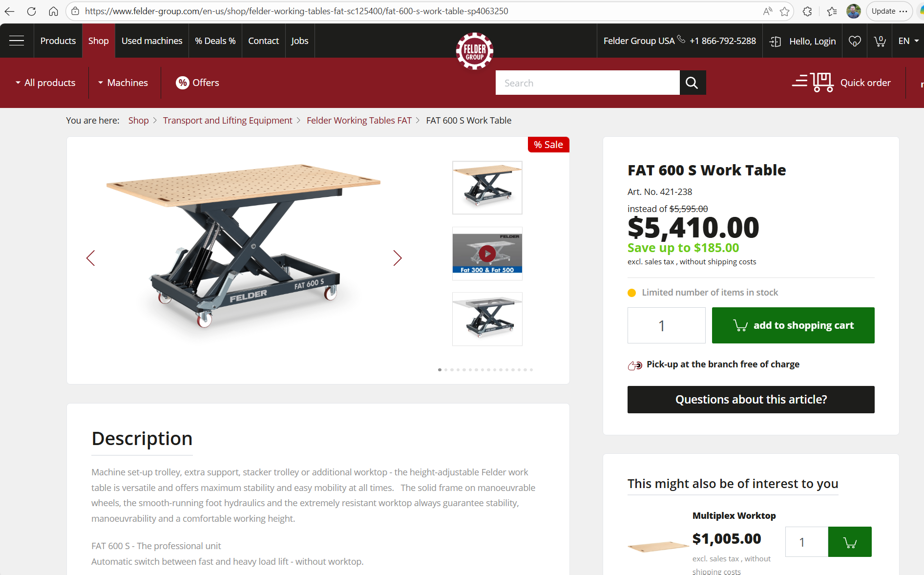This screenshot has width=924, height=575.
Task: Expand the Machines dropdown
Action: click(123, 83)
